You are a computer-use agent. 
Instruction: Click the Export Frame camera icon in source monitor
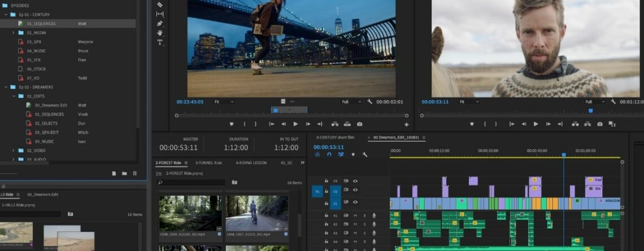tap(360, 124)
